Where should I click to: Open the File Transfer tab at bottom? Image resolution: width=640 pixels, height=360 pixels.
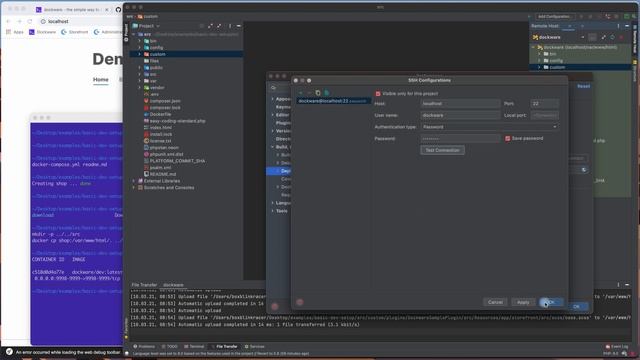point(223,347)
